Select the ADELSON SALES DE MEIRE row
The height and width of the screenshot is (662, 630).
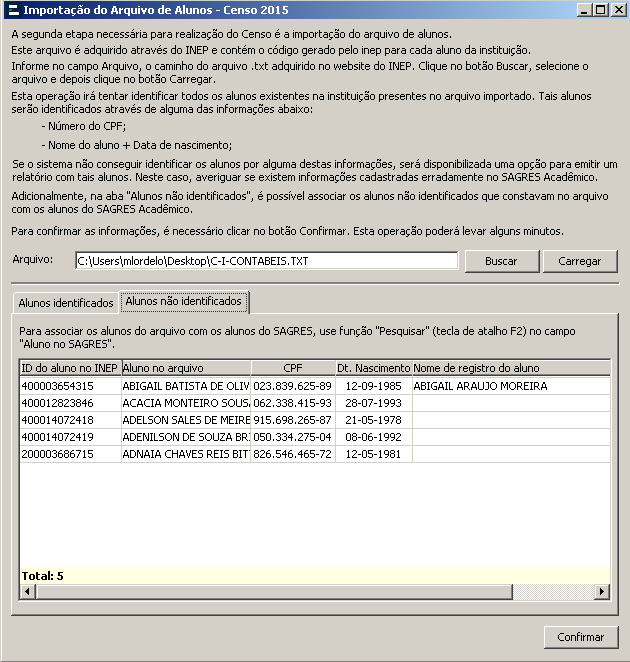185,420
